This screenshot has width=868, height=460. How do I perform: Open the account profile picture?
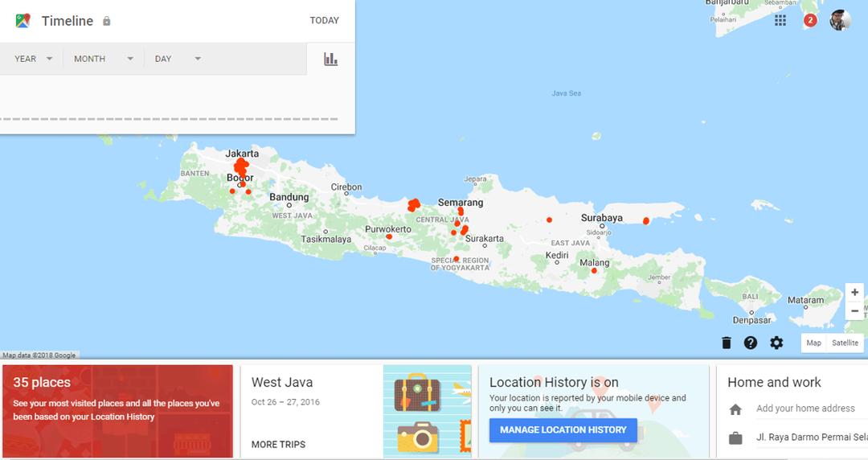[x=840, y=20]
